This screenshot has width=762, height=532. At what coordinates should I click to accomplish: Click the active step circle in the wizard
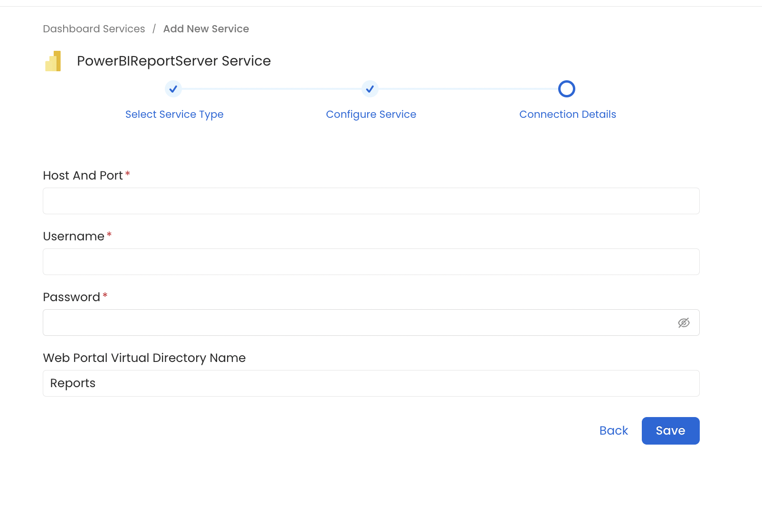(567, 89)
